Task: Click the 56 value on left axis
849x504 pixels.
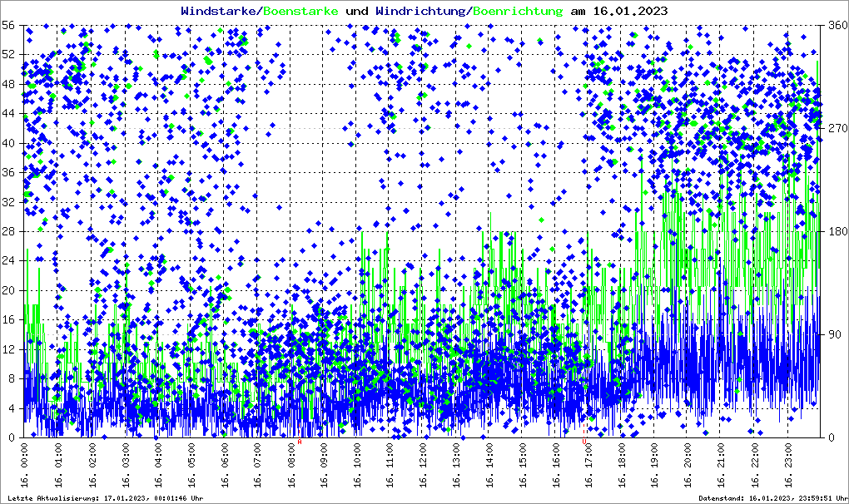Action: [x=10, y=26]
